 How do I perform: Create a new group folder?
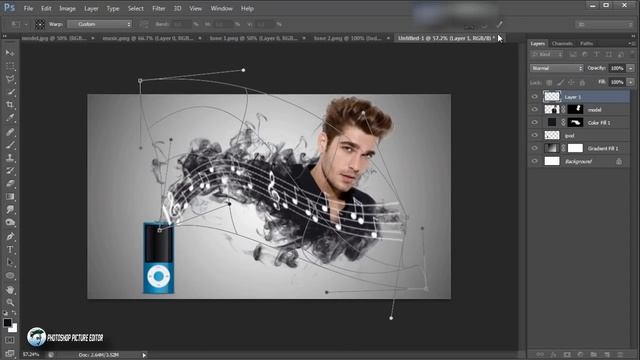point(593,354)
